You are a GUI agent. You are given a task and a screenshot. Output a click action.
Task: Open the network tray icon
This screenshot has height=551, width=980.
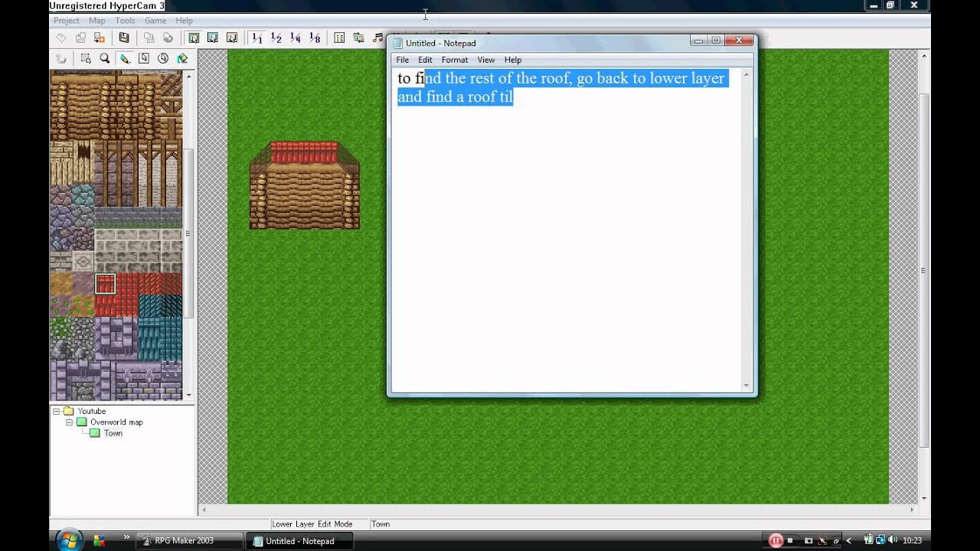[880, 540]
